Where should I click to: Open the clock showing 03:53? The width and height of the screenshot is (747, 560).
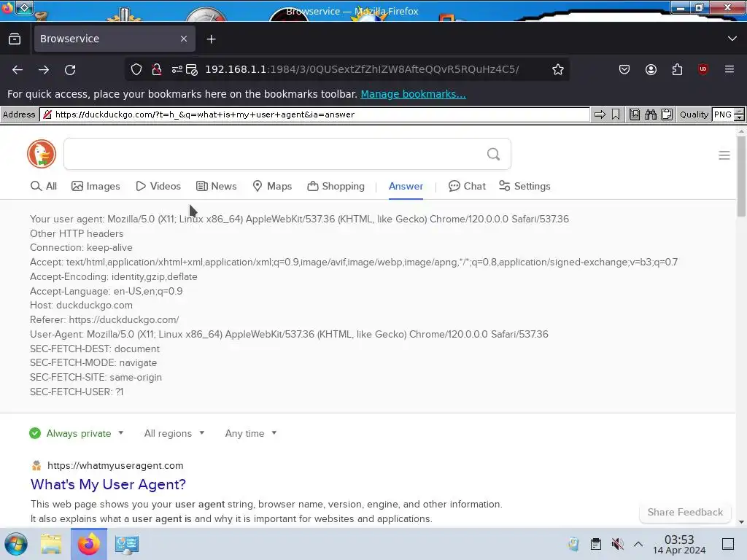679,544
